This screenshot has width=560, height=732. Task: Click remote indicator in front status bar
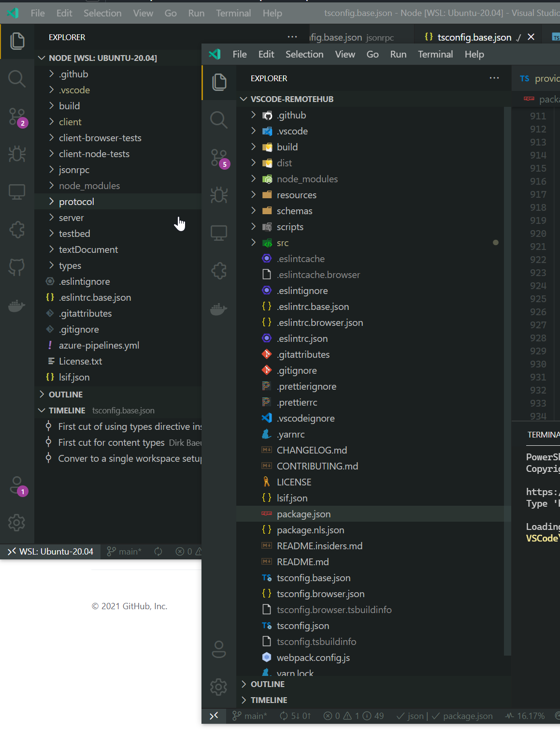[x=214, y=716]
